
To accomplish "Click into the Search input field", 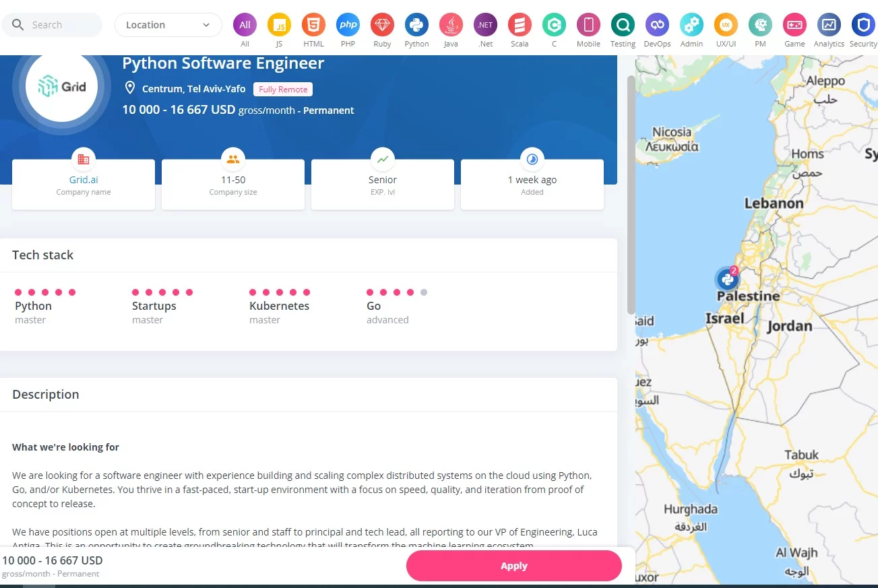I will coord(52,25).
